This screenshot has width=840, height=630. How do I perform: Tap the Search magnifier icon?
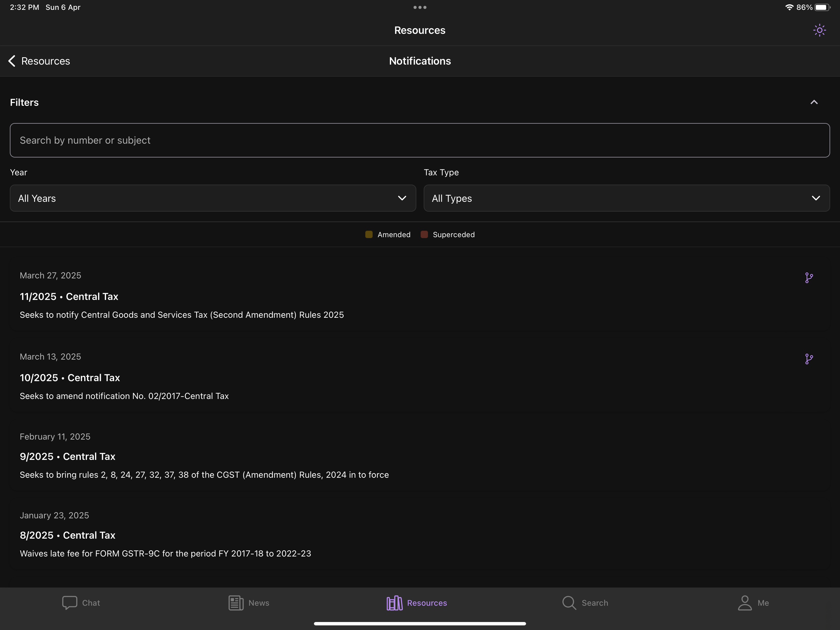coord(569,603)
